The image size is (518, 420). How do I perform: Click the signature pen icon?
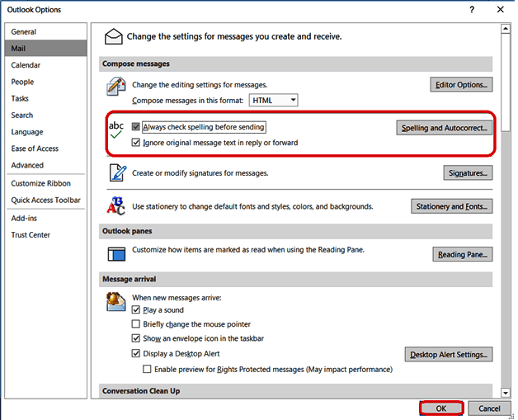pyautogui.click(x=118, y=172)
